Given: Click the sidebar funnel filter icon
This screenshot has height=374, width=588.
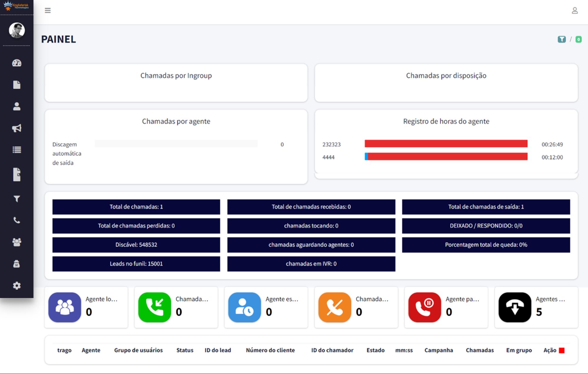Looking at the screenshot, I should [x=17, y=199].
